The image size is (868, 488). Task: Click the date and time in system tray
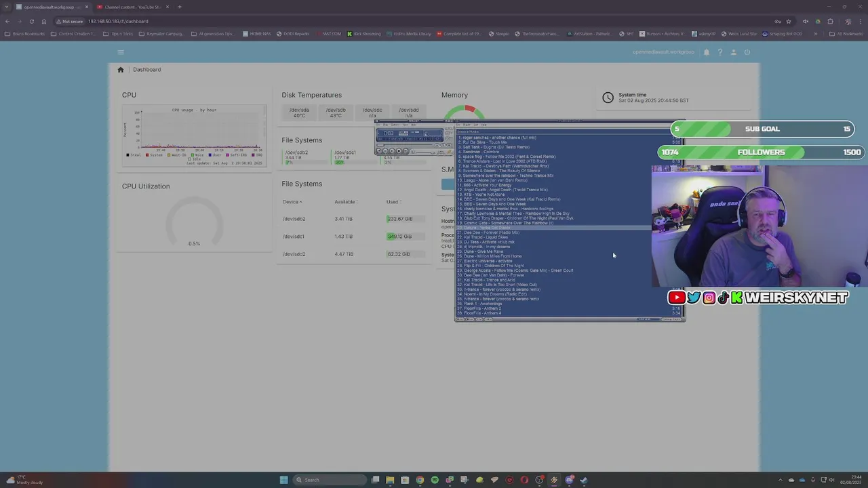coord(850,480)
